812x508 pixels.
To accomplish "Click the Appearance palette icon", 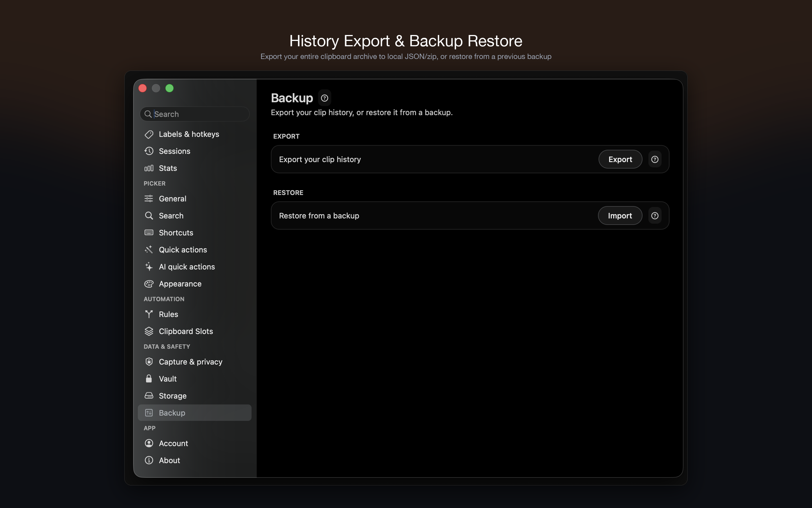I will pyautogui.click(x=149, y=284).
